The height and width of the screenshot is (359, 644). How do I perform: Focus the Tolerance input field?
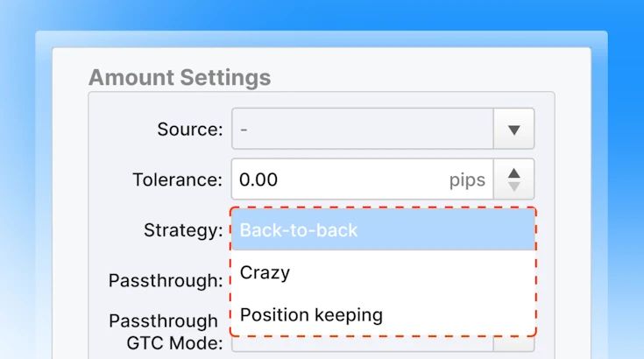point(363,179)
